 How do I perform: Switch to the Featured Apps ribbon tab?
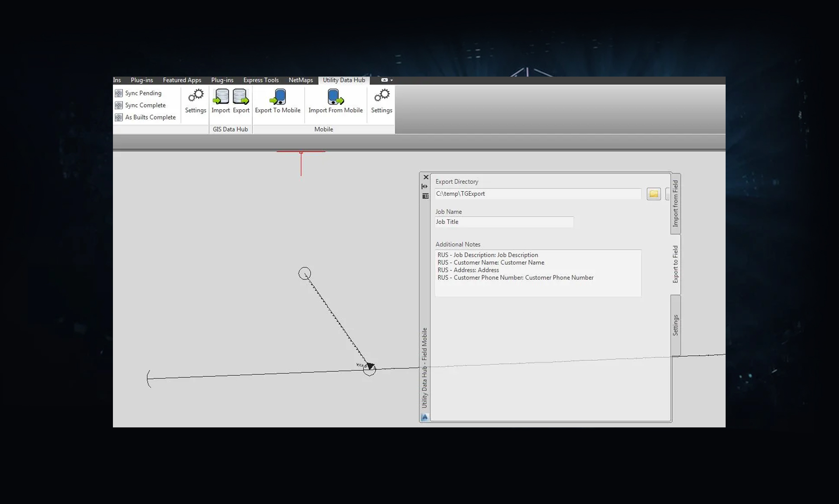click(x=182, y=80)
